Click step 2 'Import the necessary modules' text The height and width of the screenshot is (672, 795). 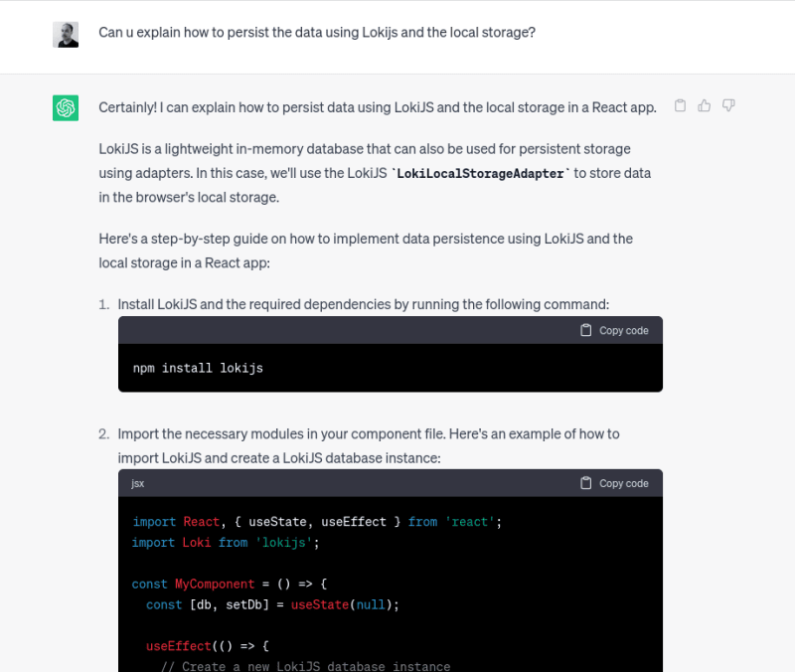coord(369,446)
